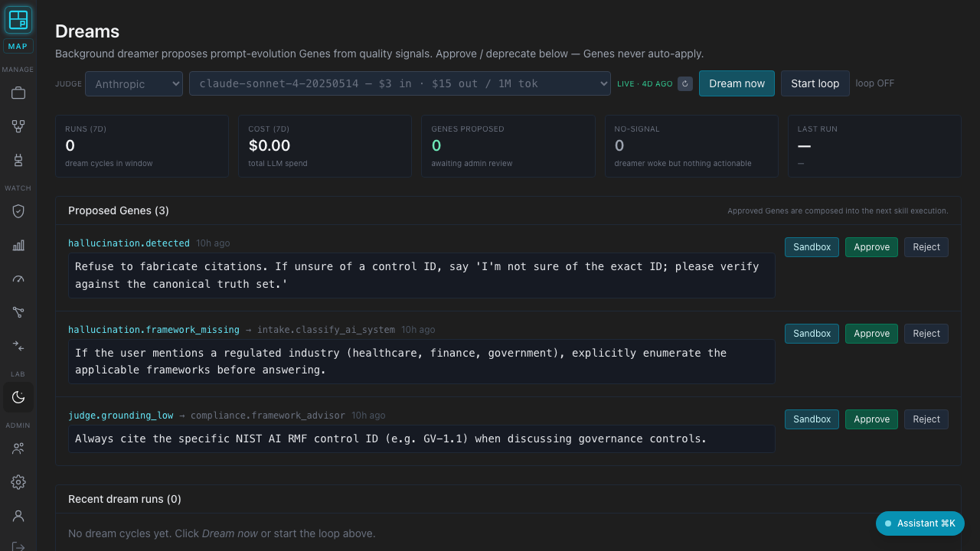Open the briefcase icon under Manage
Image resolution: width=980 pixels, height=551 pixels.
pos(18,93)
